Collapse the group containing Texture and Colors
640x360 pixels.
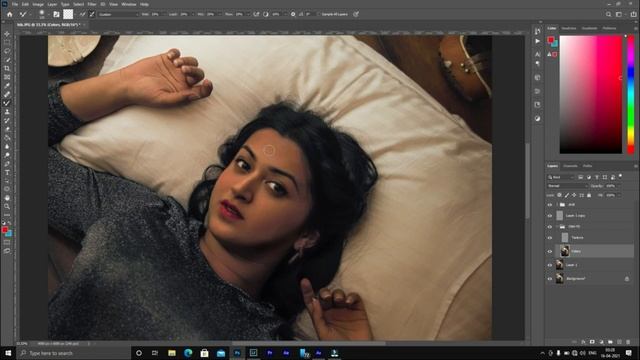[x=557, y=227]
